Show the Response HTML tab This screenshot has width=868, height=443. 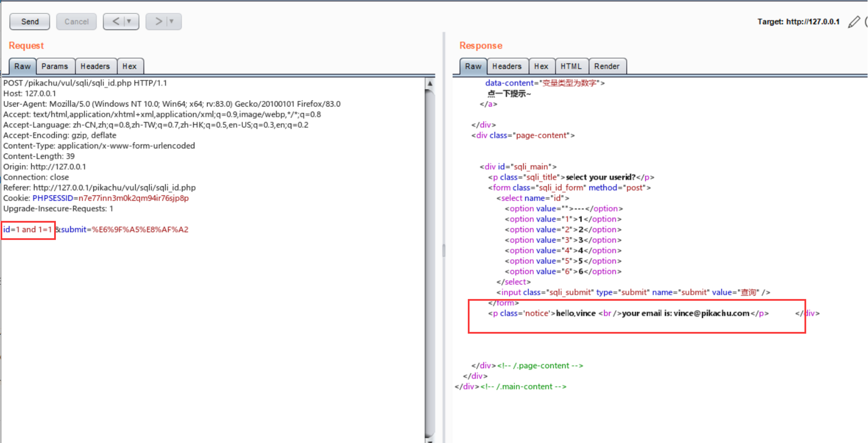[x=571, y=66]
